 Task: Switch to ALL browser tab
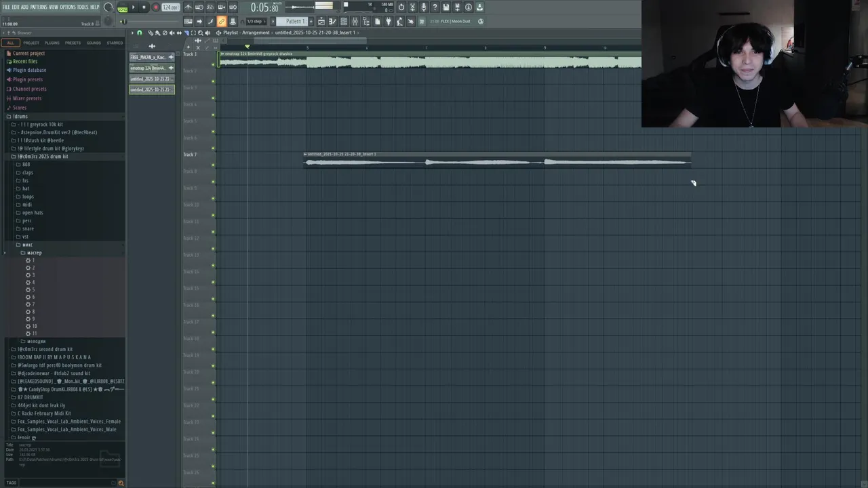click(10, 43)
